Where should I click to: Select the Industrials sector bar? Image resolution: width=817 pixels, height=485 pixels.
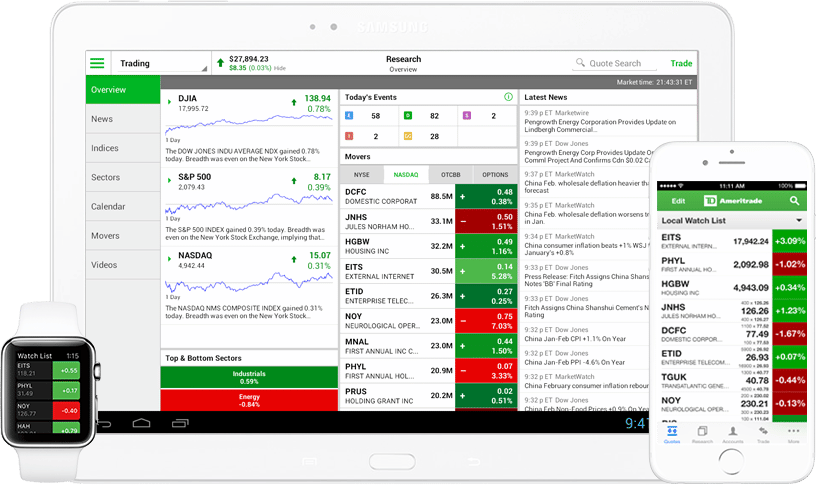click(x=249, y=377)
